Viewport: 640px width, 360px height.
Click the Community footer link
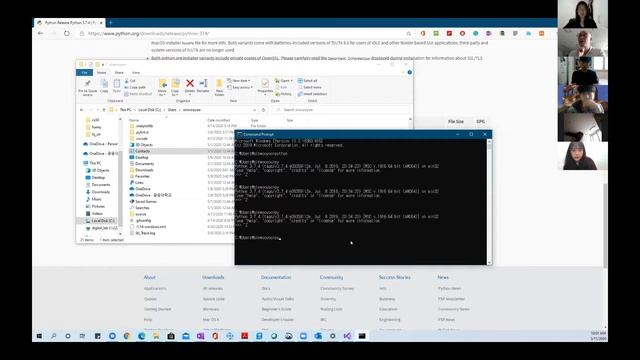click(331, 277)
